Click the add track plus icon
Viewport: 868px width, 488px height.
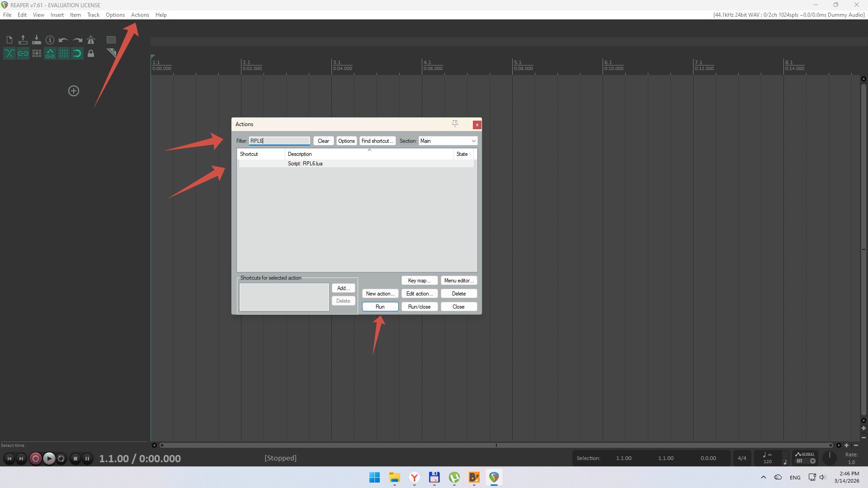click(x=74, y=91)
